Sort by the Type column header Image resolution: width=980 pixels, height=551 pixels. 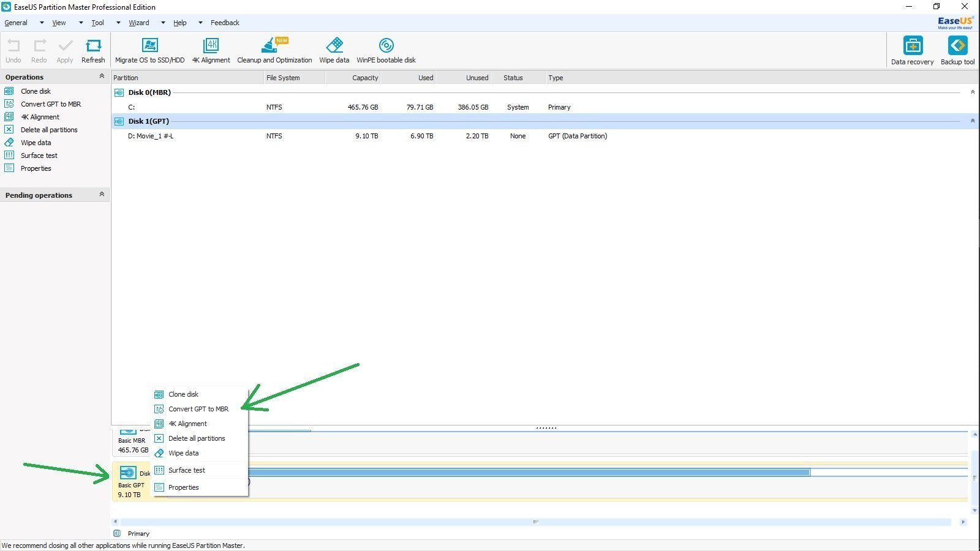pyautogui.click(x=761, y=78)
